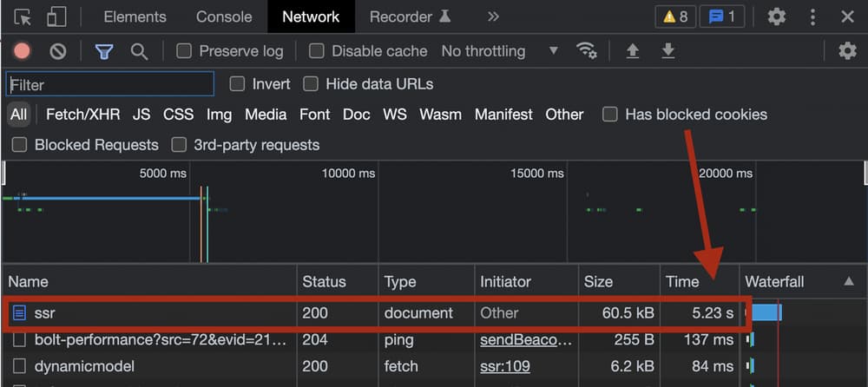Image resolution: width=868 pixels, height=387 pixels.
Task: Activate the inspect element picker icon
Action: tap(23, 17)
